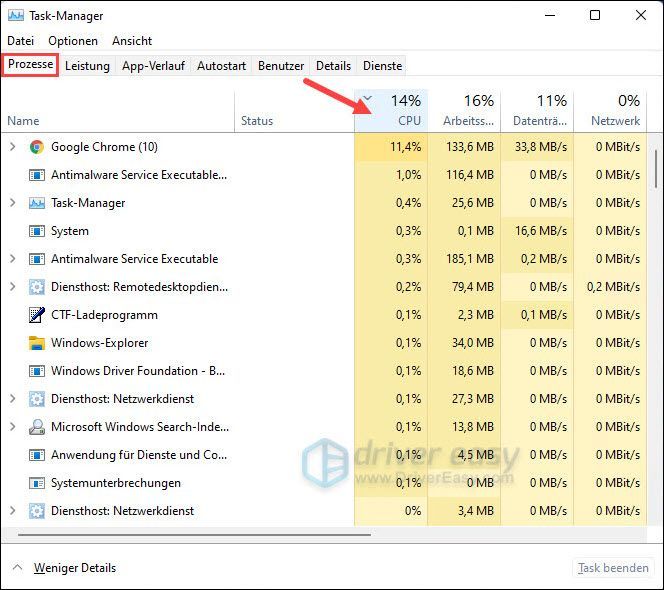This screenshot has height=590, width=664.
Task: Click the Systemunterbrechungen process icon
Action: [37, 482]
